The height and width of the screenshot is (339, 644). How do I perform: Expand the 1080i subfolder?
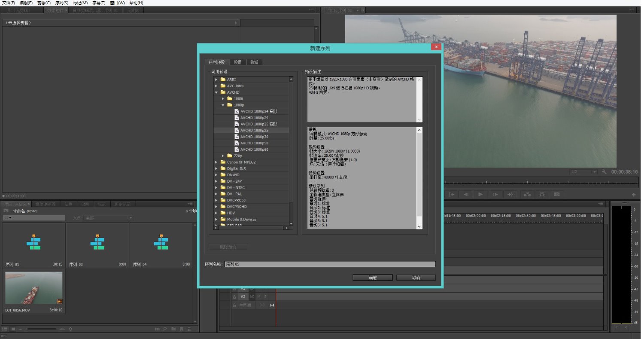(x=223, y=98)
